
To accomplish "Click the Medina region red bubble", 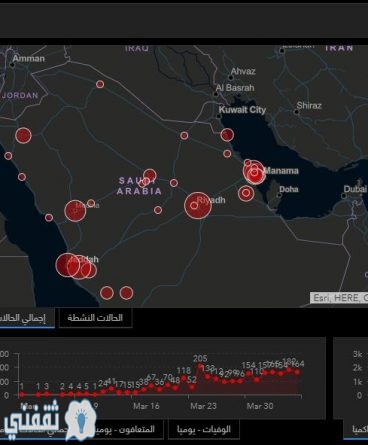I will pyautogui.click(x=75, y=211).
